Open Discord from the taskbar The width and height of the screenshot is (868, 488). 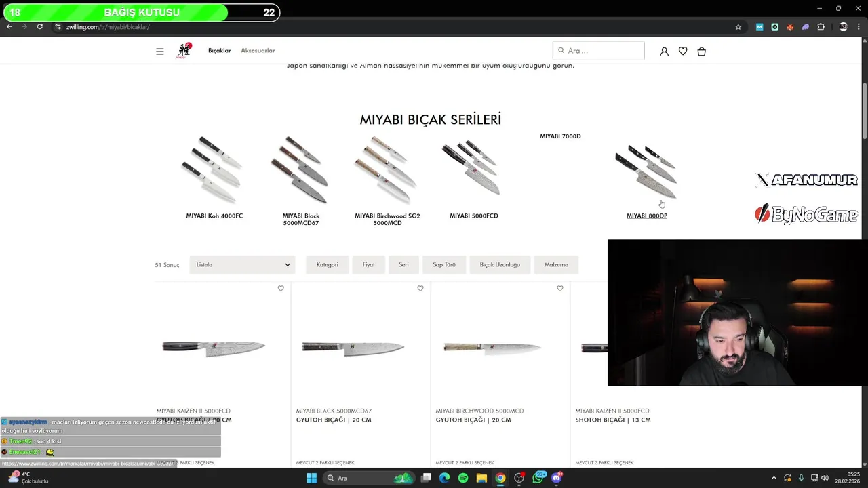[x=557, y=478]
